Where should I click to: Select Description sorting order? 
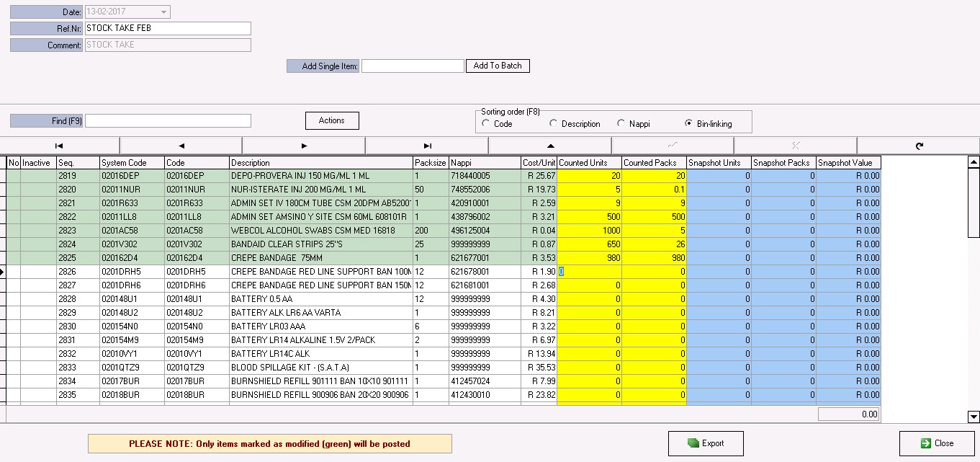(554, 124)
